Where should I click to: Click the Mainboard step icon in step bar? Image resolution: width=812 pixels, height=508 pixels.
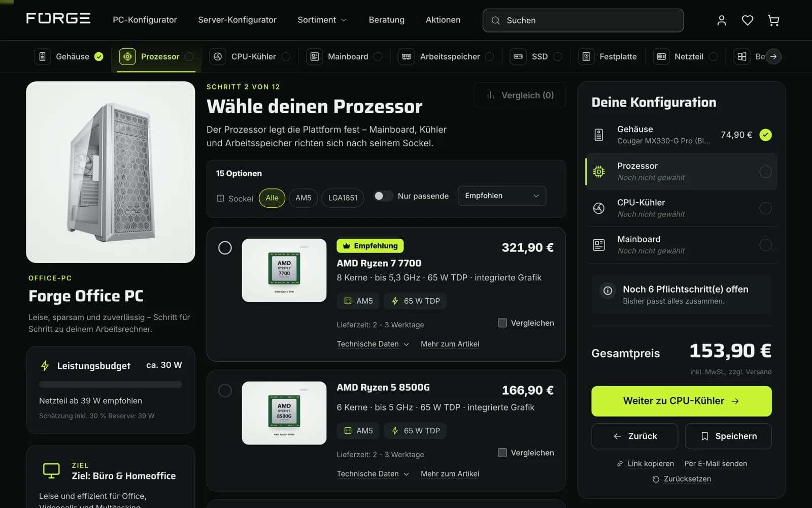(315, 56)
